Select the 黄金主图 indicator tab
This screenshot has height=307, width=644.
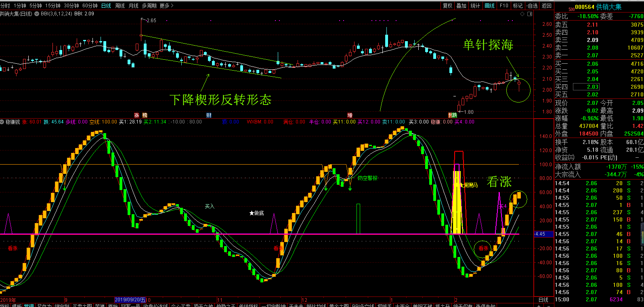pyautogui.click(x=339, y=305)
